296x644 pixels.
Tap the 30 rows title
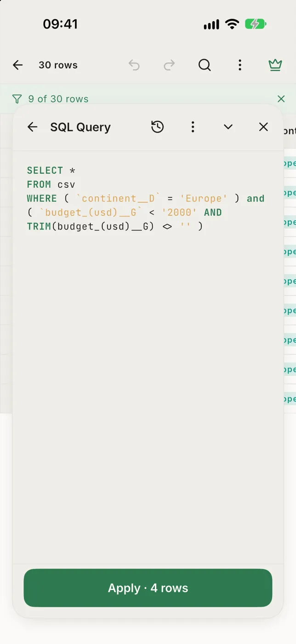(x=58, y=65)
